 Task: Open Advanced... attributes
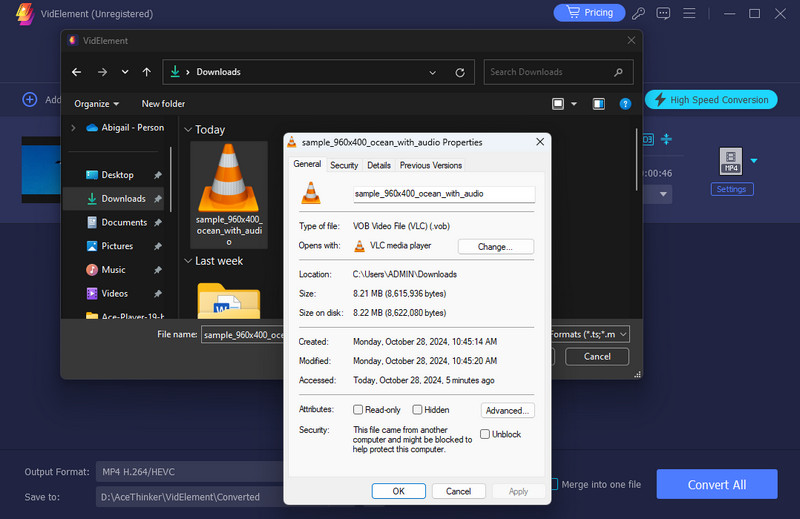point(507,410)
